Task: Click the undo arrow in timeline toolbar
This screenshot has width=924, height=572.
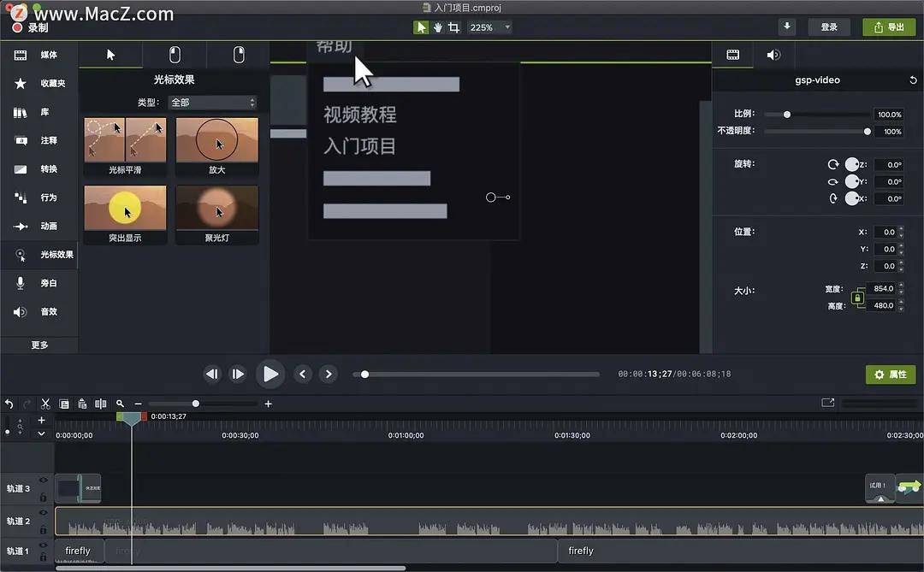Action: (9, 404)
